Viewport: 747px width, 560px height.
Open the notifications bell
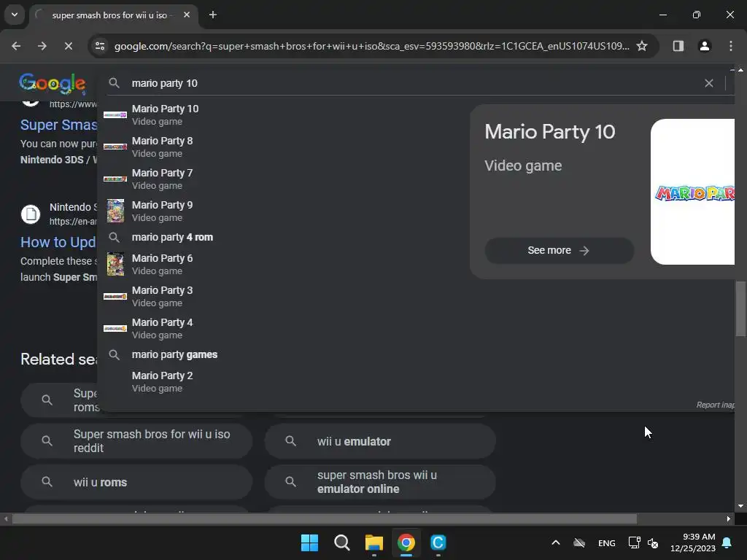tap(727, 542)
